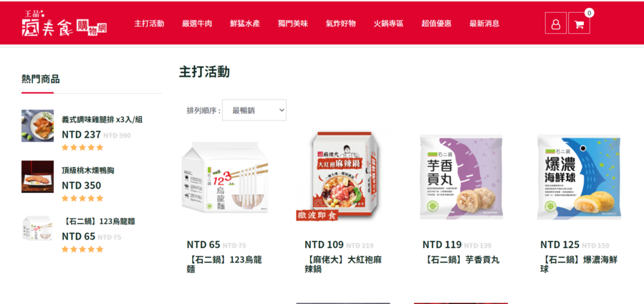Open the user account icon
The image size is (644, 304).
[x=555, y=23]
